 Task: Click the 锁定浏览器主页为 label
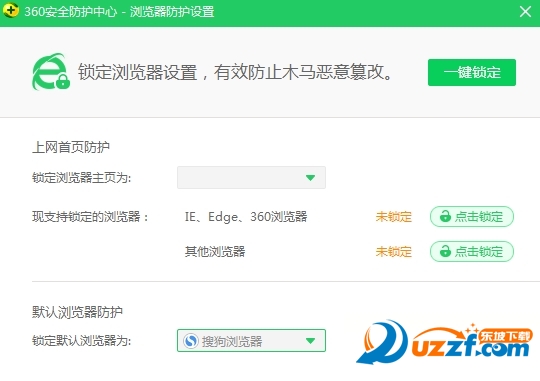[82, 178]
